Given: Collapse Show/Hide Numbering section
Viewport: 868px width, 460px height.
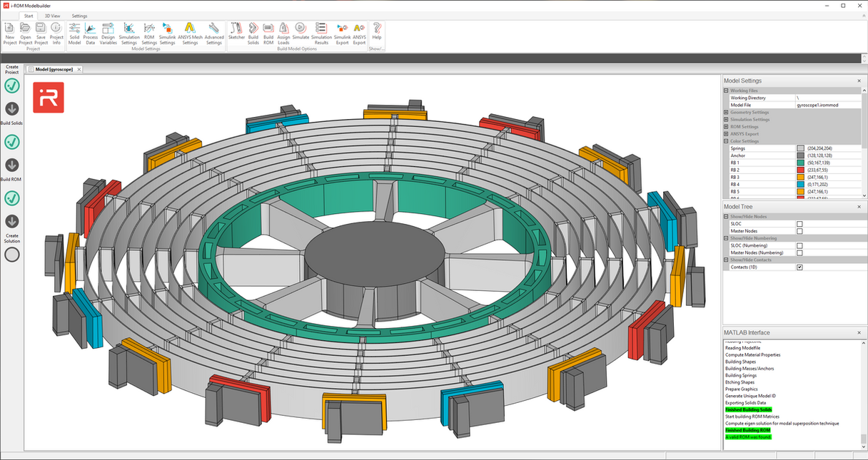Looking at the screenshot, I should (x=726, y=238).
